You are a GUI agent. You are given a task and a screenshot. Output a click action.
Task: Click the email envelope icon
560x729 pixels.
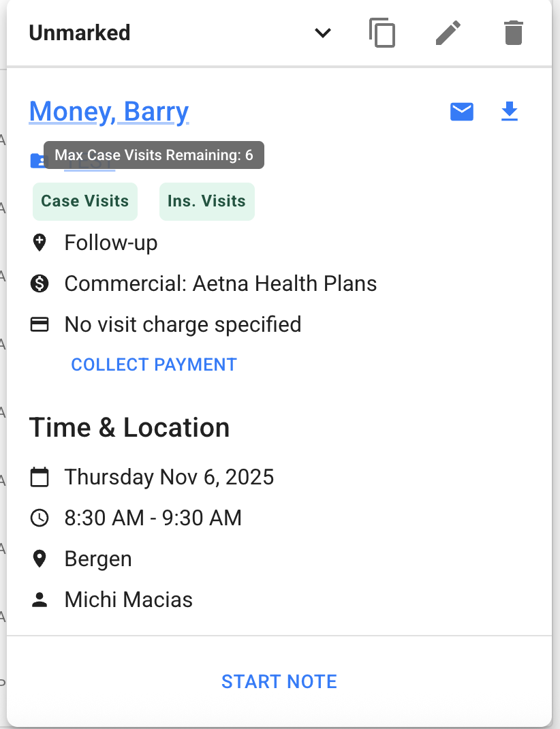tap(462, 112)
